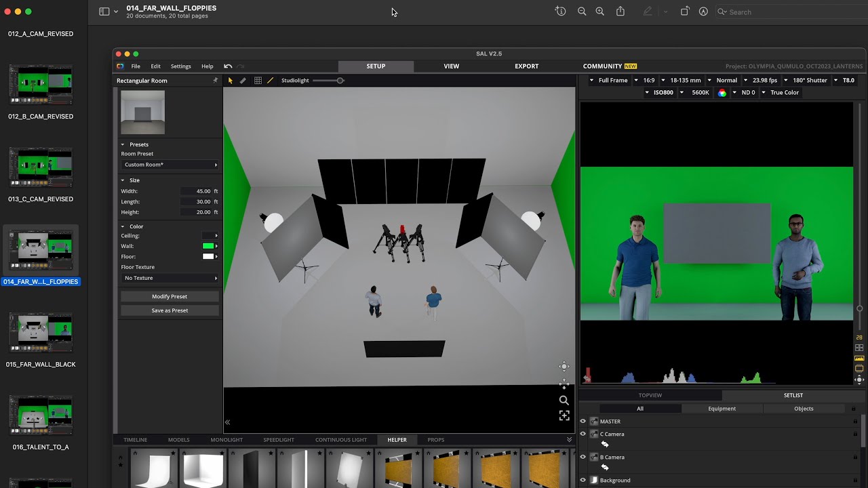Filter setlist by Objects
Viewport: 868px width, 488px height.
click(804, 409)
